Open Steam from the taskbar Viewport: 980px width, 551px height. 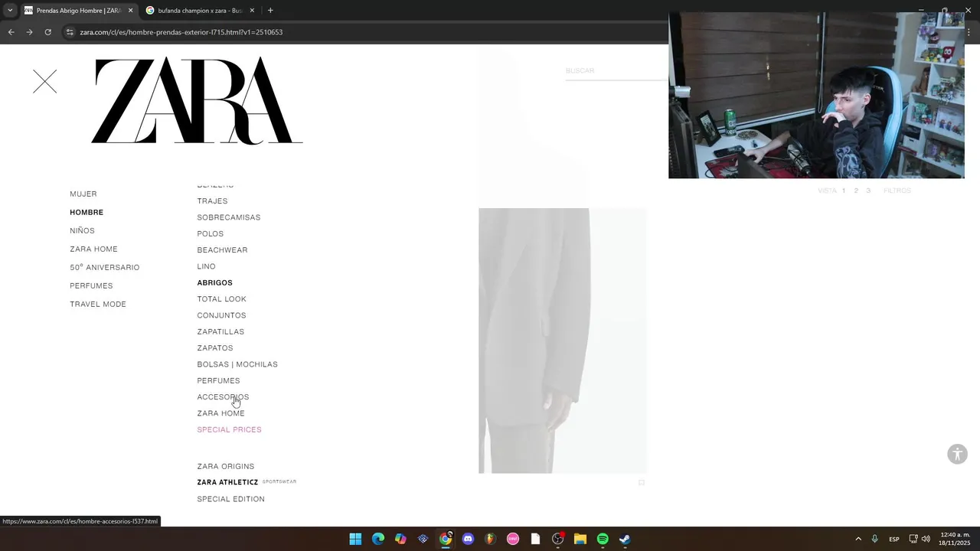[625, 539]
